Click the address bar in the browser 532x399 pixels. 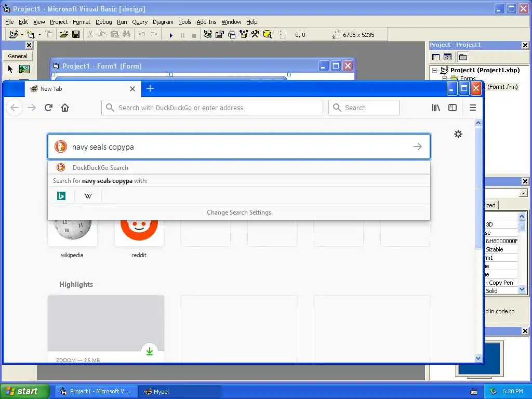point(212,108)
